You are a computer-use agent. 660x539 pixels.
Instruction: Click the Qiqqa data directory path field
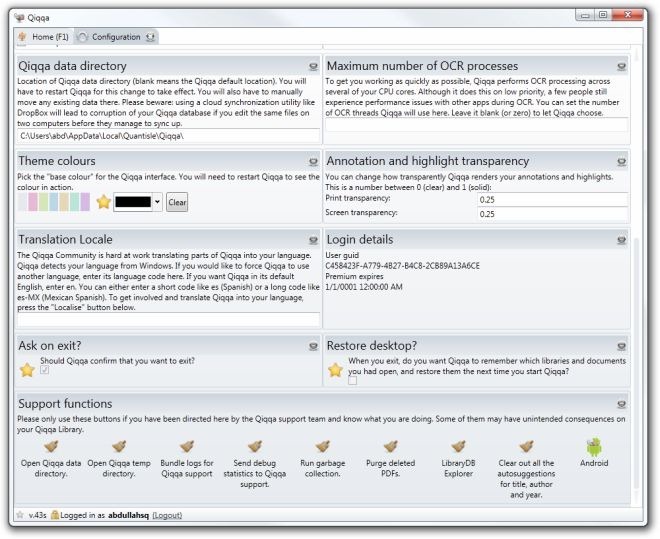(168, 136)
